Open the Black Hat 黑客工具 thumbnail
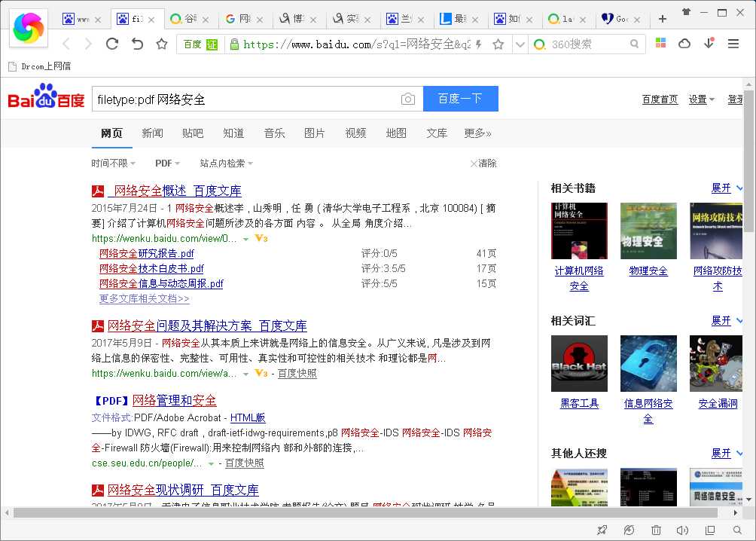Image resolution: width=756 pixels, height=541 pixels. point(579,363)
